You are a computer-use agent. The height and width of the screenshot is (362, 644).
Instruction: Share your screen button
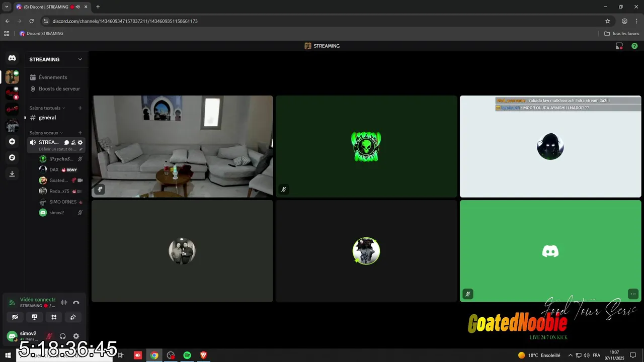click(34, 317)
